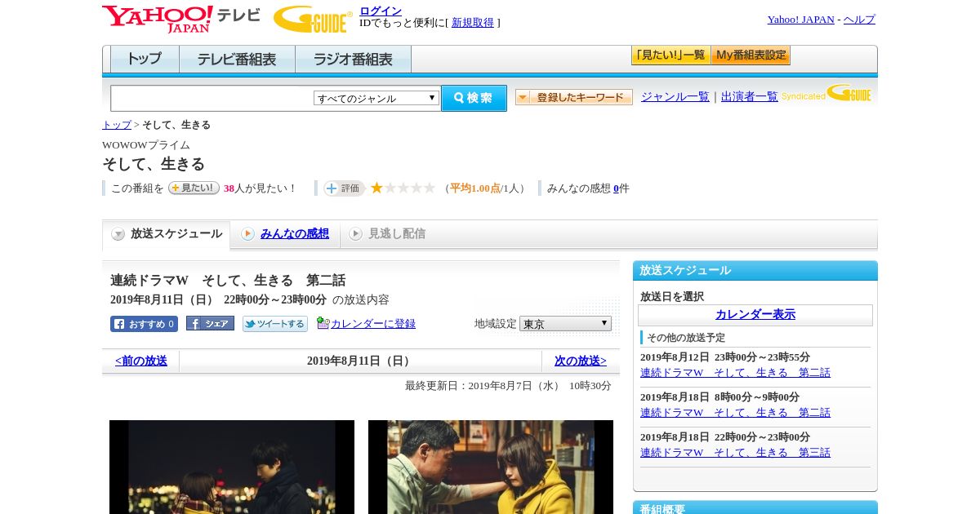Screen dimensions: 980x514
Task: Click the Syndicated G-GUIDE logo
Action: pos(826,95)
